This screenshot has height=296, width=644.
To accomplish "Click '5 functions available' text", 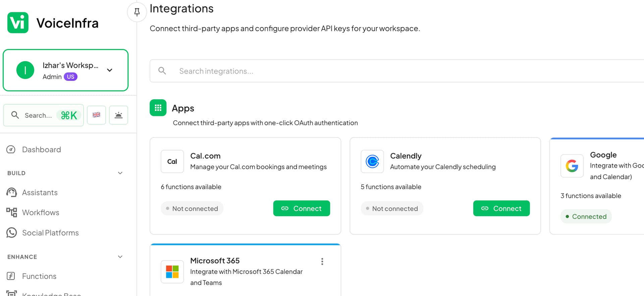I will (x=391, y=187).
